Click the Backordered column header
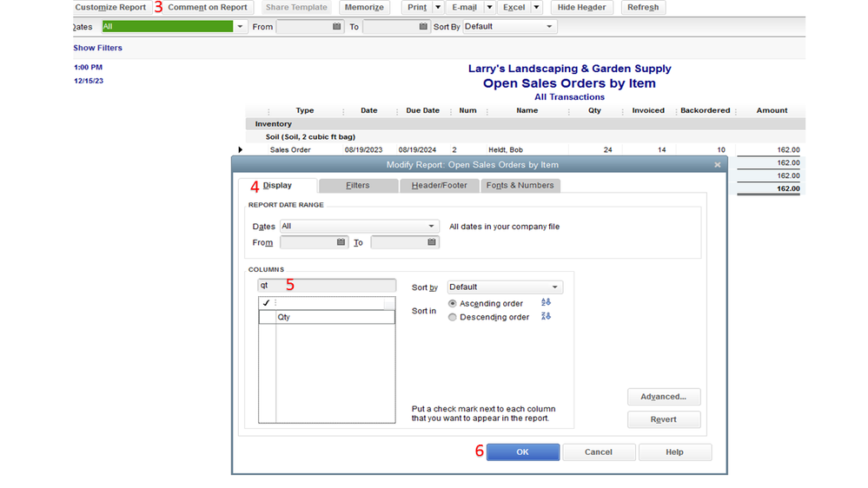The height and width of the screenshot is (488, 868). (x=706, y=110)
